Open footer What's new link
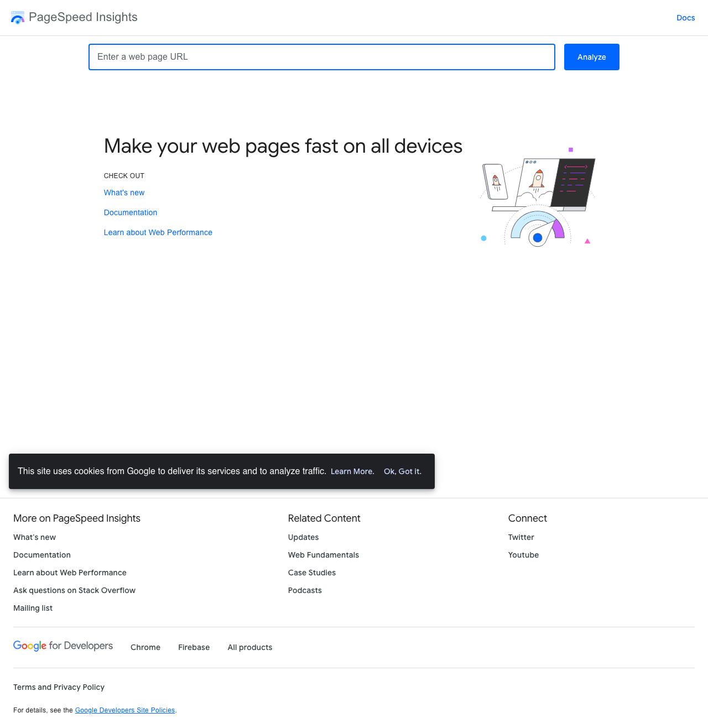The width and height of the screenshot is (708, 728). tap(34, 537)
